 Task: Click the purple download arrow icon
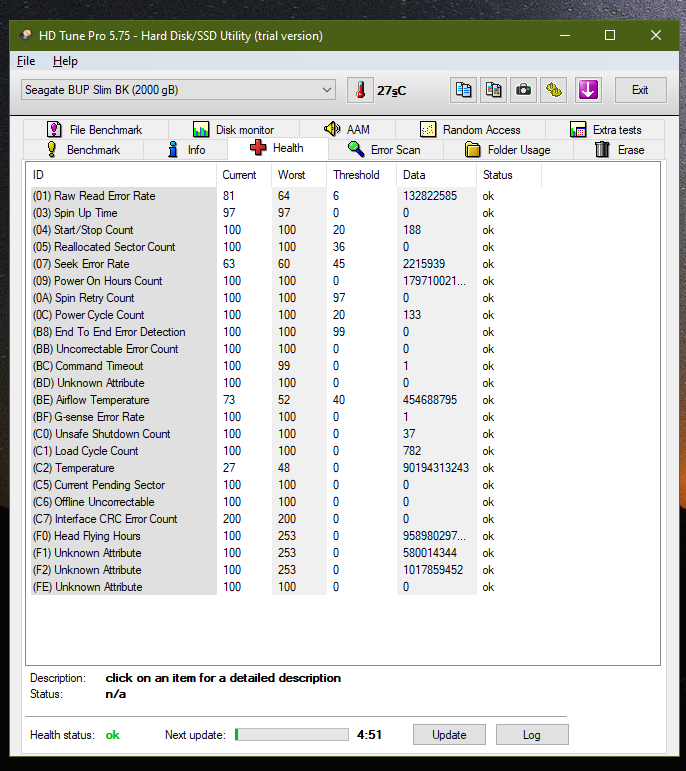(588, 90)
